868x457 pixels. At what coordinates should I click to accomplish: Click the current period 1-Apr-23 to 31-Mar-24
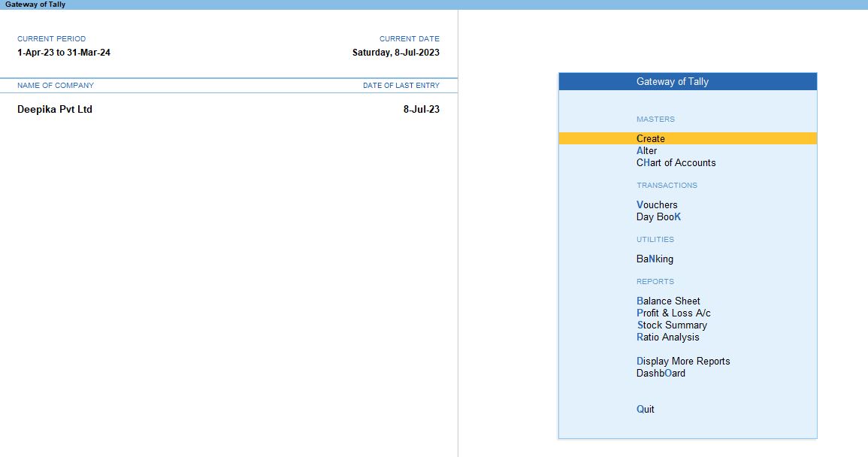click(64, 53)
